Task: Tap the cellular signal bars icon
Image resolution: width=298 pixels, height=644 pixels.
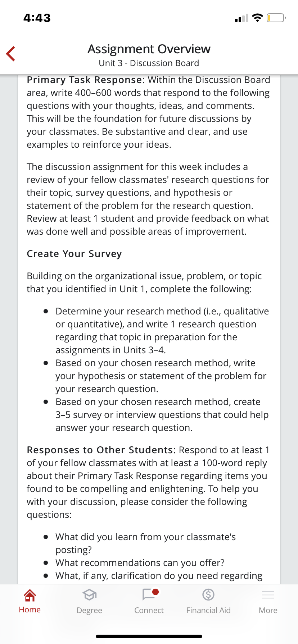Action: 241,18
